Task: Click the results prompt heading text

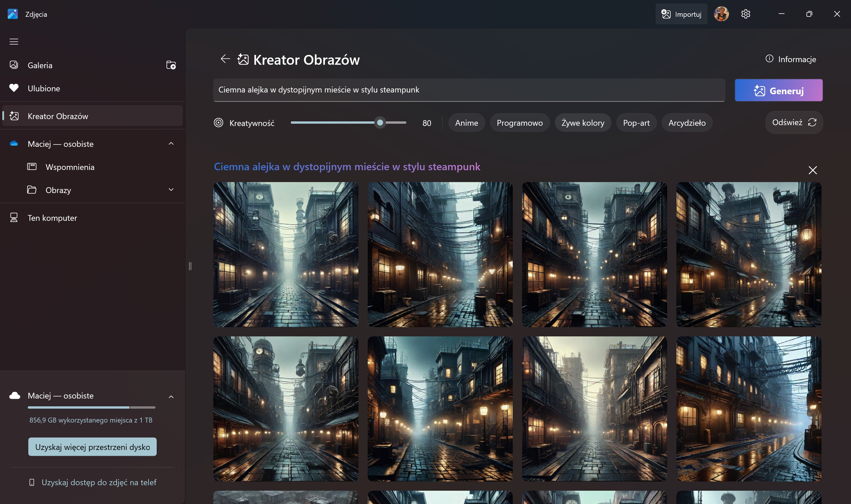Action: (x=347, y=166)
